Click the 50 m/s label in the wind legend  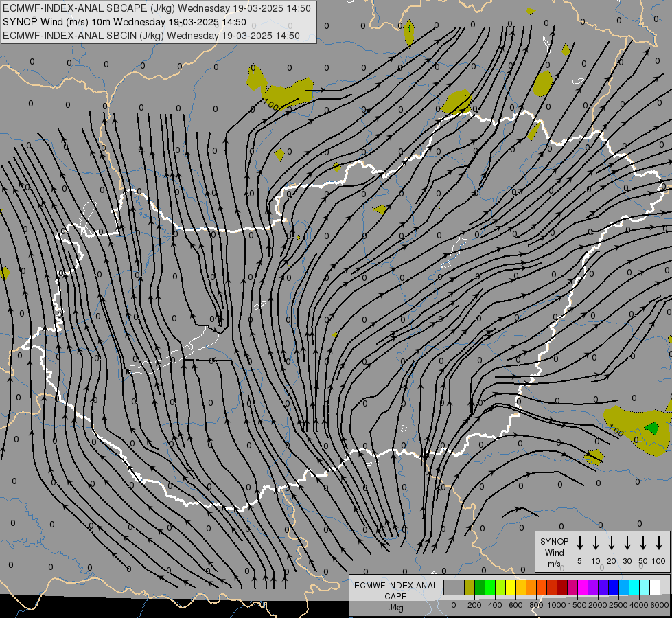click(x=643, y=561)
